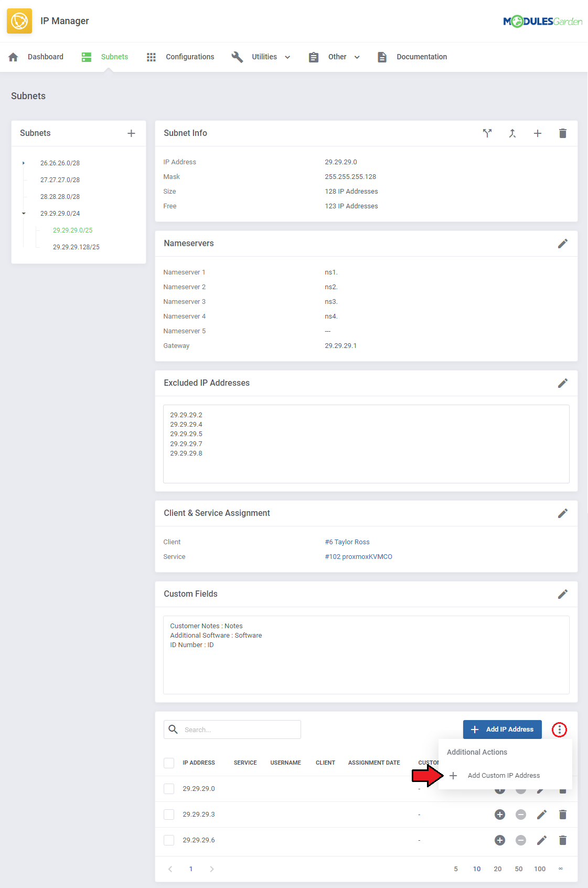Click unassign minus icon for 29.29.29.3
This screenshot has height=888, width=588.
[x=521, y=815]
